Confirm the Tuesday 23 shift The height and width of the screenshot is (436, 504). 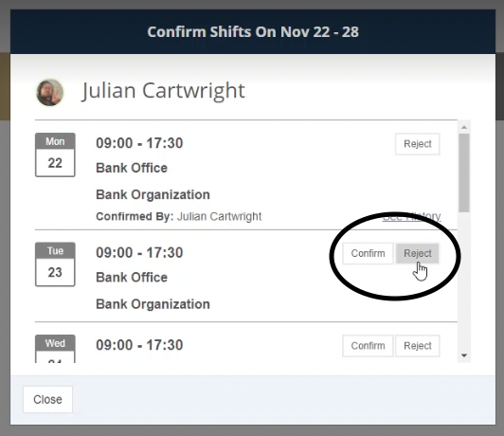pos(368,253)
